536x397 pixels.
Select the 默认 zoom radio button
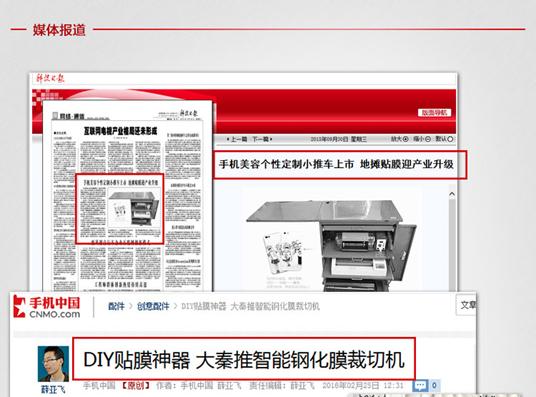(x=450, y=139)
